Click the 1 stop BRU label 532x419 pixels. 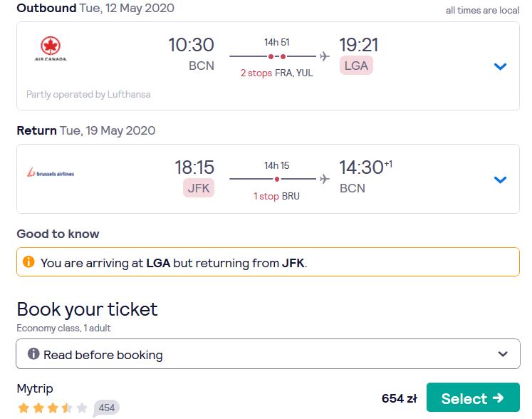[x=277, y=196]
